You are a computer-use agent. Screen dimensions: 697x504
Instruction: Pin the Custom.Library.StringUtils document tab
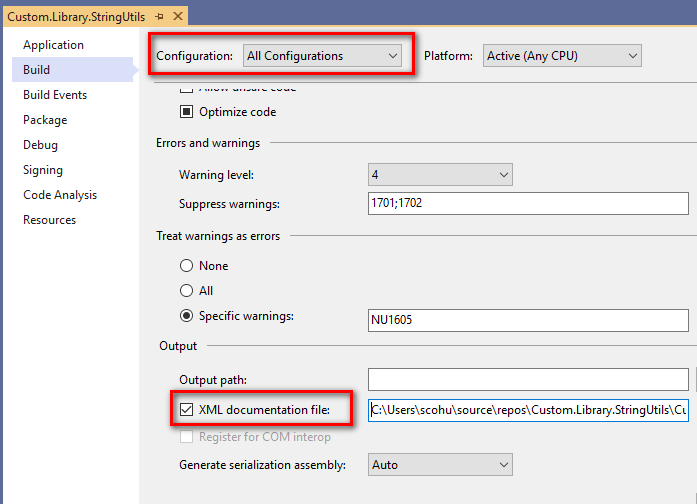(160, 18)
